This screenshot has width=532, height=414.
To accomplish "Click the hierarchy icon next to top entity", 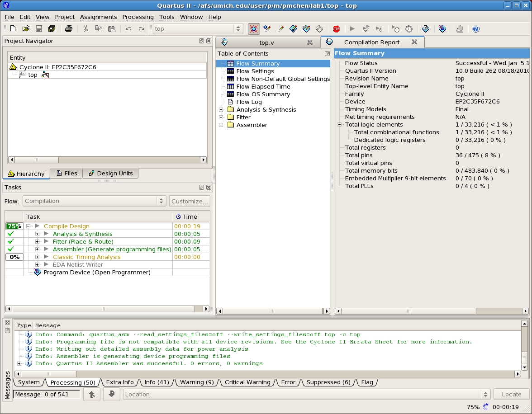I will (x=45, y=75).
